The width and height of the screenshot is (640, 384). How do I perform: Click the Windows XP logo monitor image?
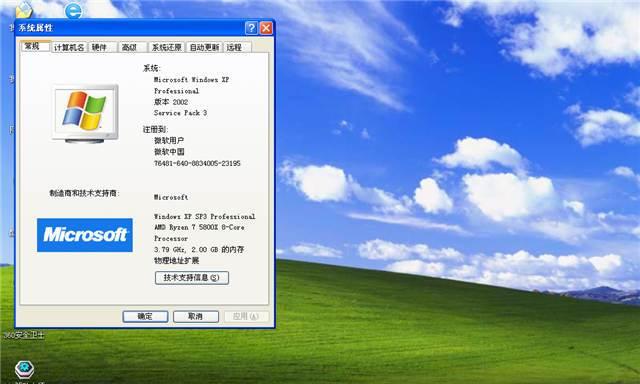tap(85, 113)
